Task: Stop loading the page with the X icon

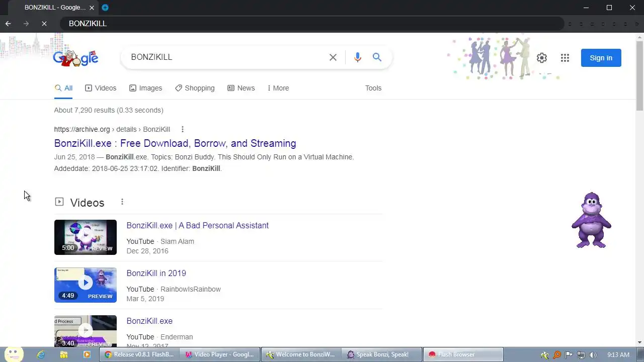Action: [x=44, y=24]
